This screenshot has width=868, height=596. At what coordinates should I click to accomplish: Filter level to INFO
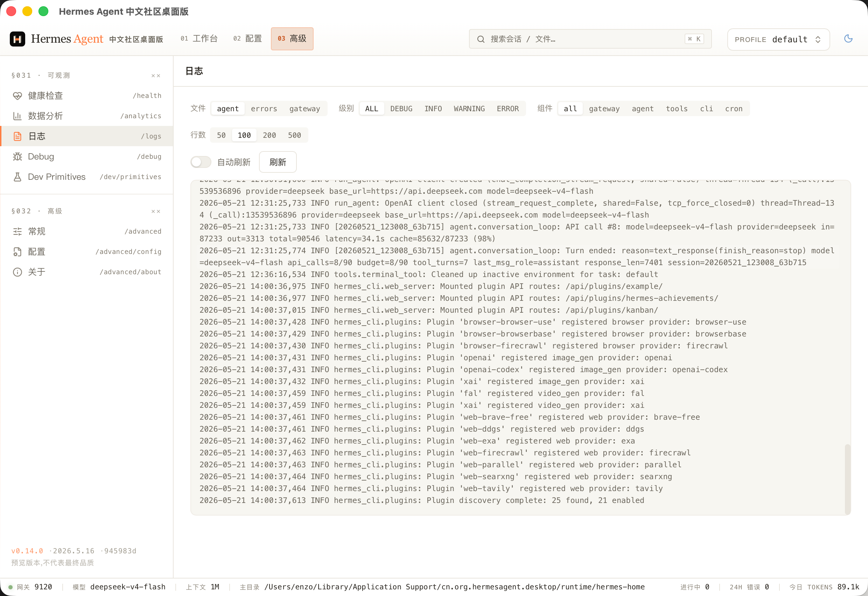(x=433, y=109)
